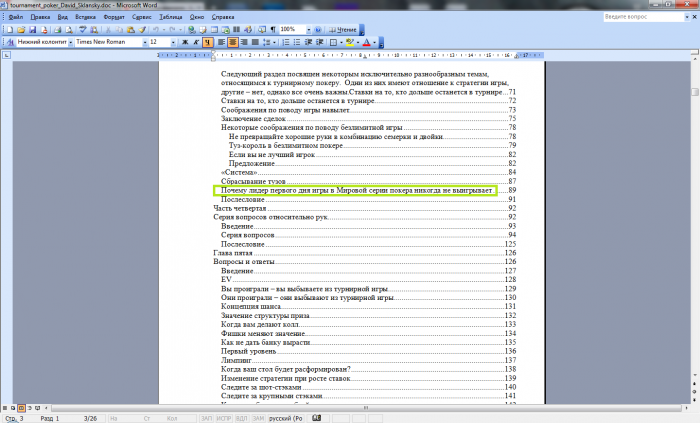The height and width of the screenshot is (423, 700).
Task: Show or hide paragraph marks (¶)
Action: pos(273,30)
